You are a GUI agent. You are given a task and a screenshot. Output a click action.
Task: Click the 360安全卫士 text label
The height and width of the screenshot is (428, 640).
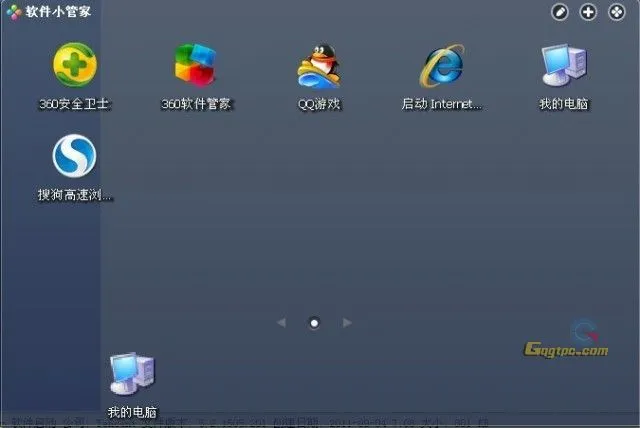pyautogui.click(x=74, y=104)
